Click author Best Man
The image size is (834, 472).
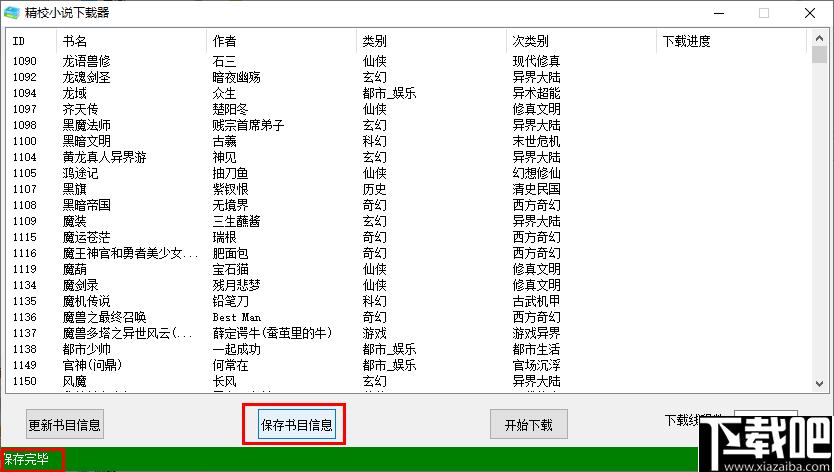[237, 317]
